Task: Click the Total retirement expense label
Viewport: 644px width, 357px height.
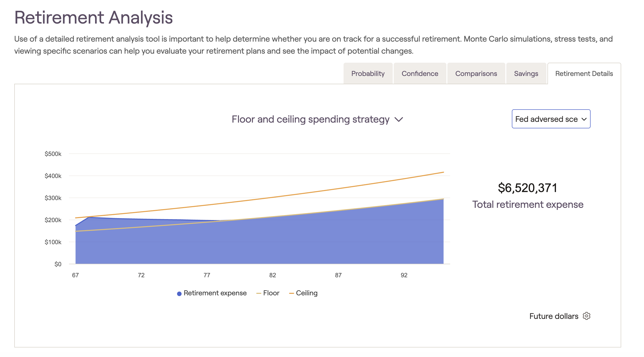Action: [x=528, y=205]
